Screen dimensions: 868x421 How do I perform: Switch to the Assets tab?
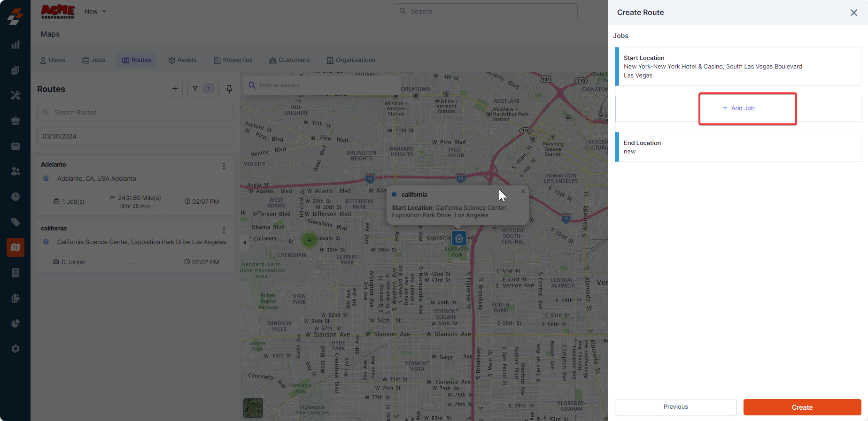[182, 60]
